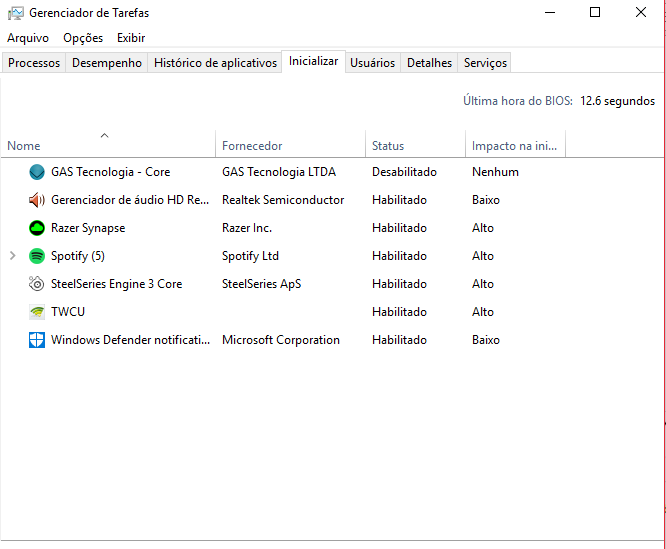Minimize the Gerenciador de Tarefas window
The image size is (666, 549).
550,12
